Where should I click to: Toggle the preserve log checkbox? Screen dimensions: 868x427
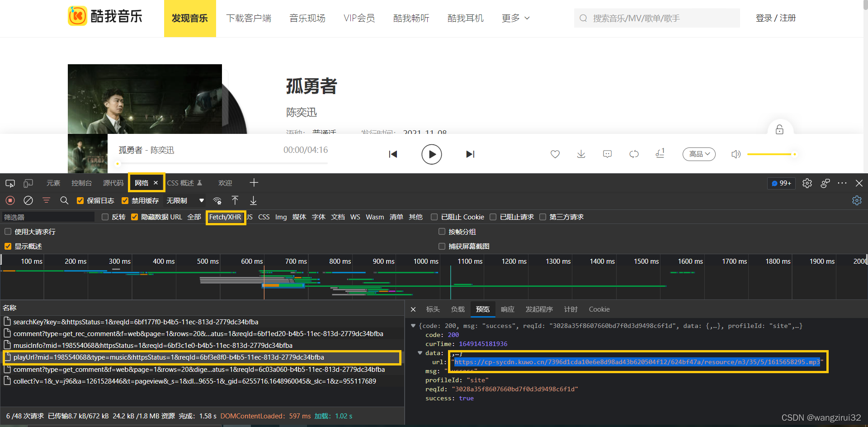(x=80, y=201)
